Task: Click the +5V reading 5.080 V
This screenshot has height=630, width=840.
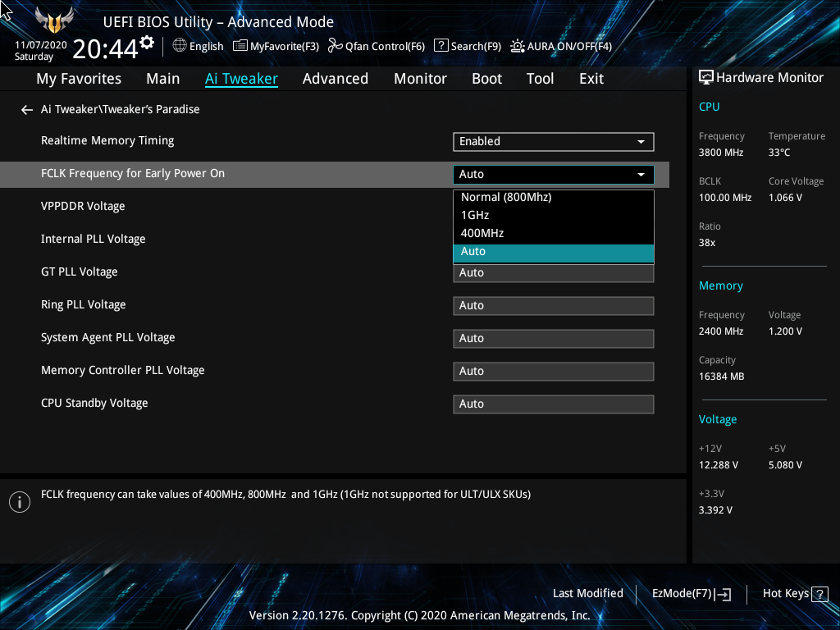Action: (x=785, y=465)
